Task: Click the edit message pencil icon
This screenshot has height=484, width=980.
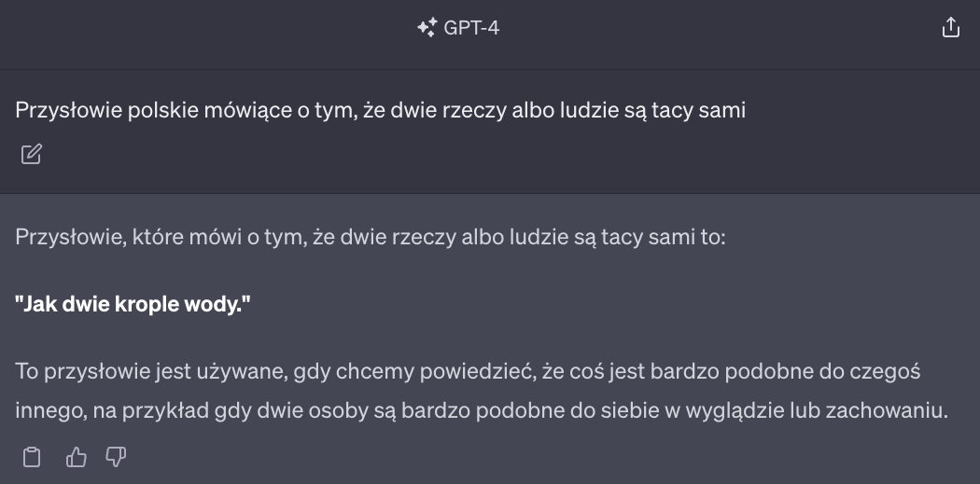Action: pyautogui.click(x=31, y=154)
